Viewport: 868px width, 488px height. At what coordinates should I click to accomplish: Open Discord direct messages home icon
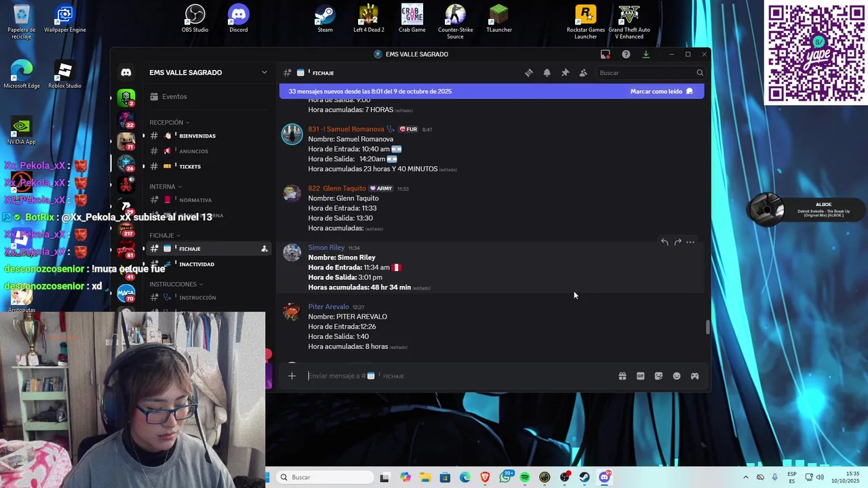pyautogui.click(x=126, y=73)
